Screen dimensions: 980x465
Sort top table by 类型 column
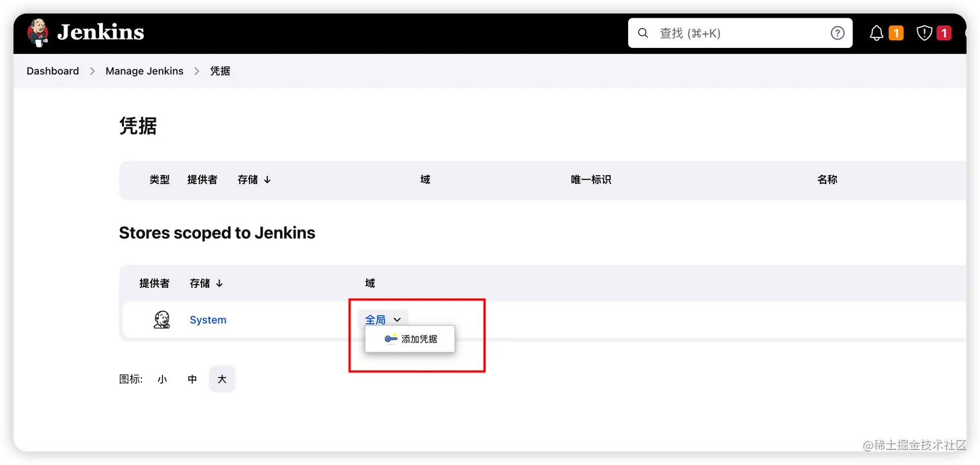159,180
